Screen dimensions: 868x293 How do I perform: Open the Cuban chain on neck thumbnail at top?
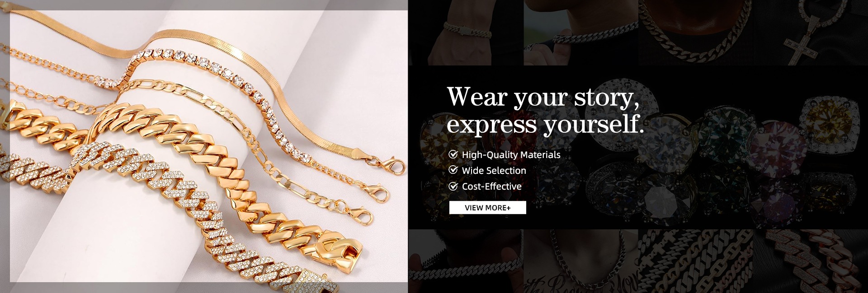[x=695, y=33]
